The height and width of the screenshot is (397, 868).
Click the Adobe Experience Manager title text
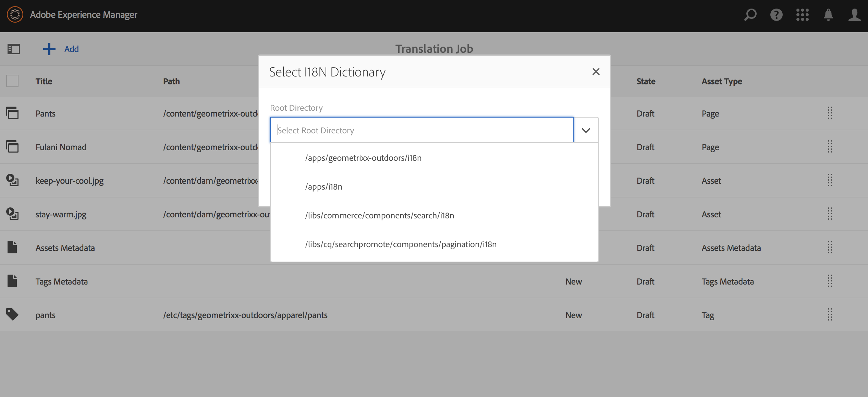pyautogui.click(x=84, y=15)
